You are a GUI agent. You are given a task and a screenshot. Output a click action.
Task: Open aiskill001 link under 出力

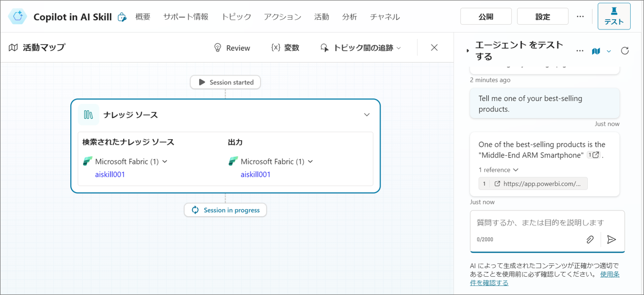(255, 175)
